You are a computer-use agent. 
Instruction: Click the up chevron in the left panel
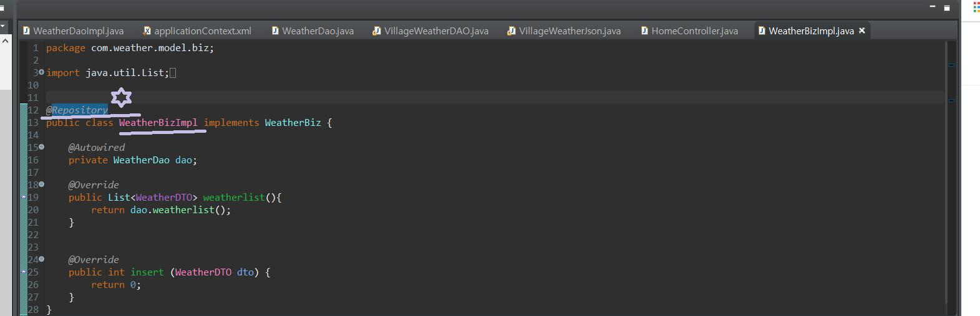click(x=5, y=41)
